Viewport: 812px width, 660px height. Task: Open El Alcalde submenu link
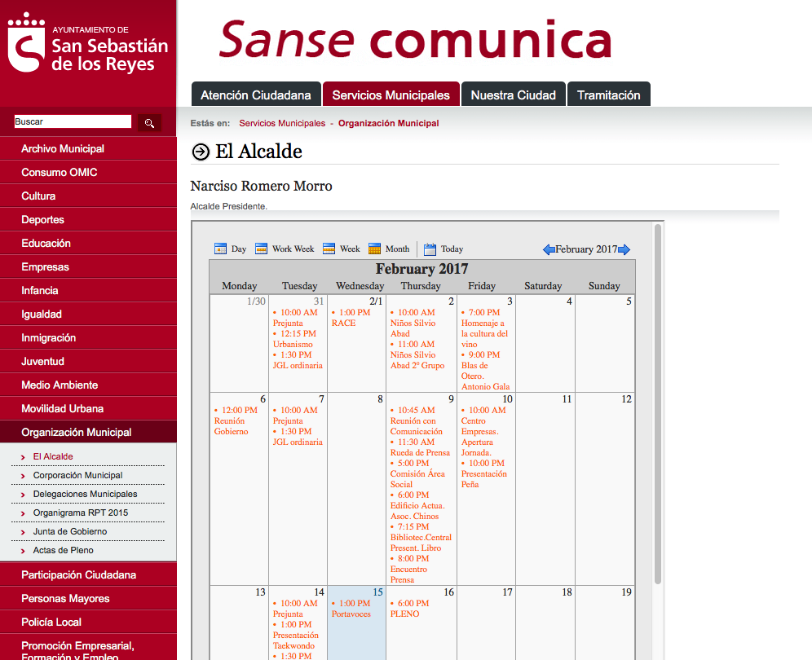(x=53, y=456)
